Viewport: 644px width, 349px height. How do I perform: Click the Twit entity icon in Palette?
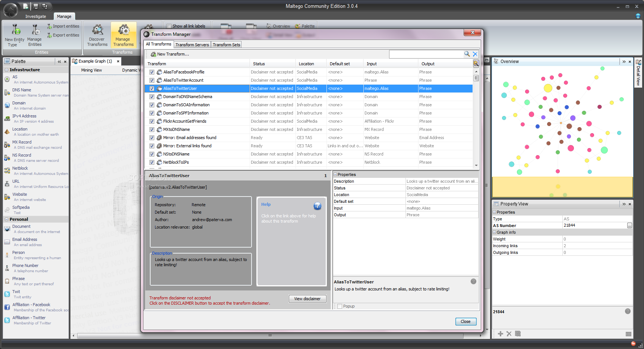point(7,294)
